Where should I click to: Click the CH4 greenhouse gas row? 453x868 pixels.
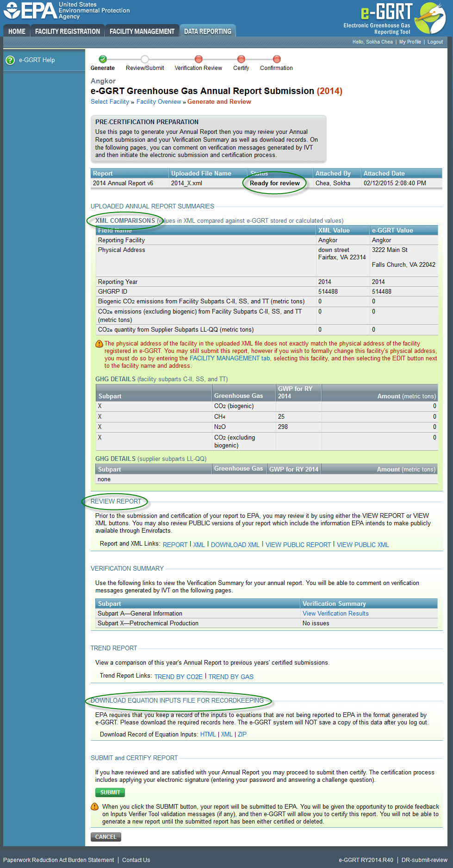click(267, 416)
